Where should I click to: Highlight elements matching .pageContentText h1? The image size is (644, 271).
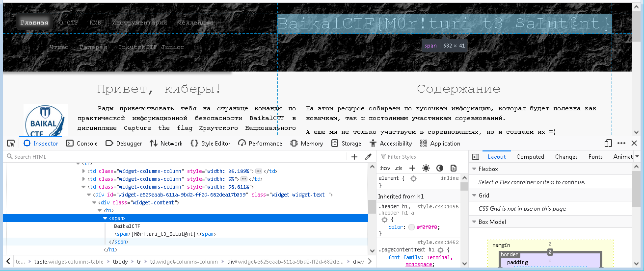click(440, 250)
